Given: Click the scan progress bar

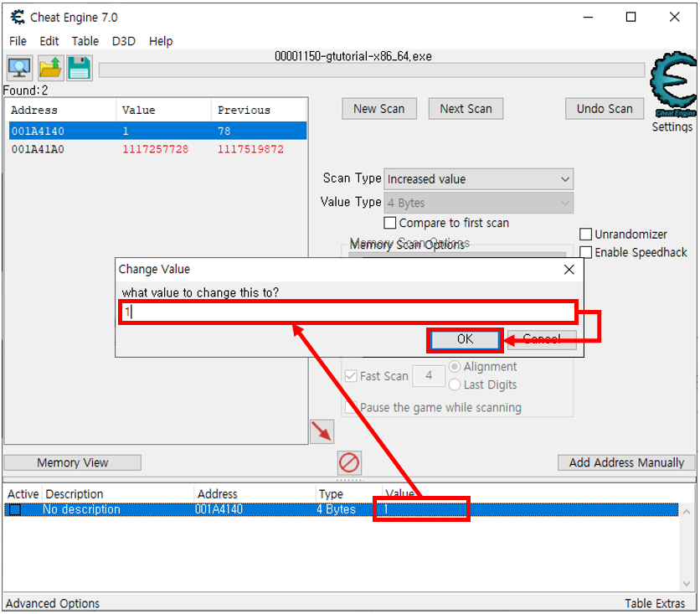Looking at the screenshot, I should coord(372,70).
